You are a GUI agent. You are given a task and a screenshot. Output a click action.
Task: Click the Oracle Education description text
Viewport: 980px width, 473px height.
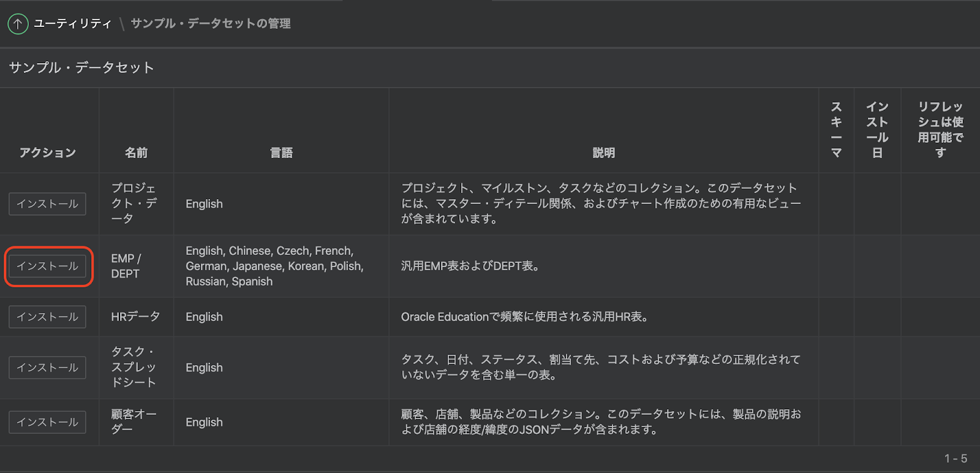coord(525,317)
